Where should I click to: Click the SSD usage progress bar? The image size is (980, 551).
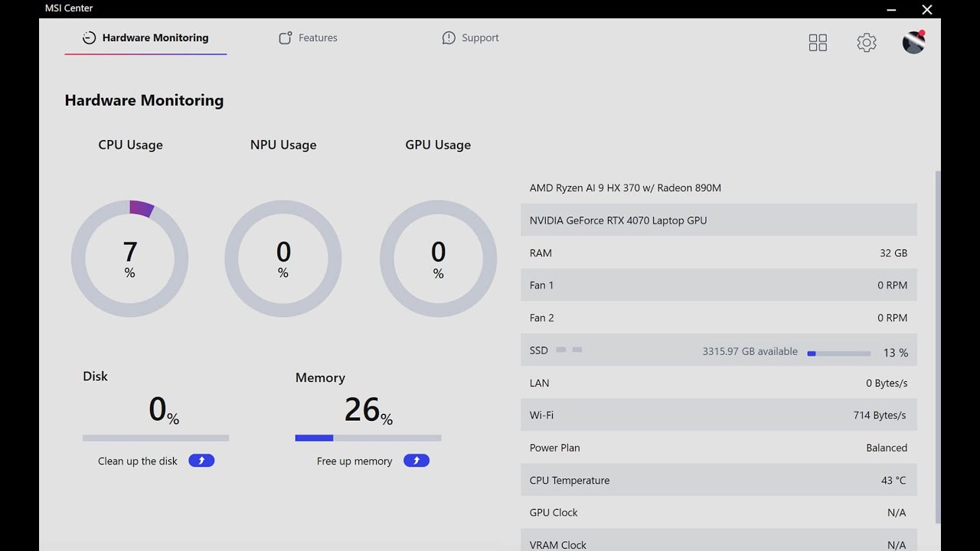pyautogui.click(x=839, y=354)
